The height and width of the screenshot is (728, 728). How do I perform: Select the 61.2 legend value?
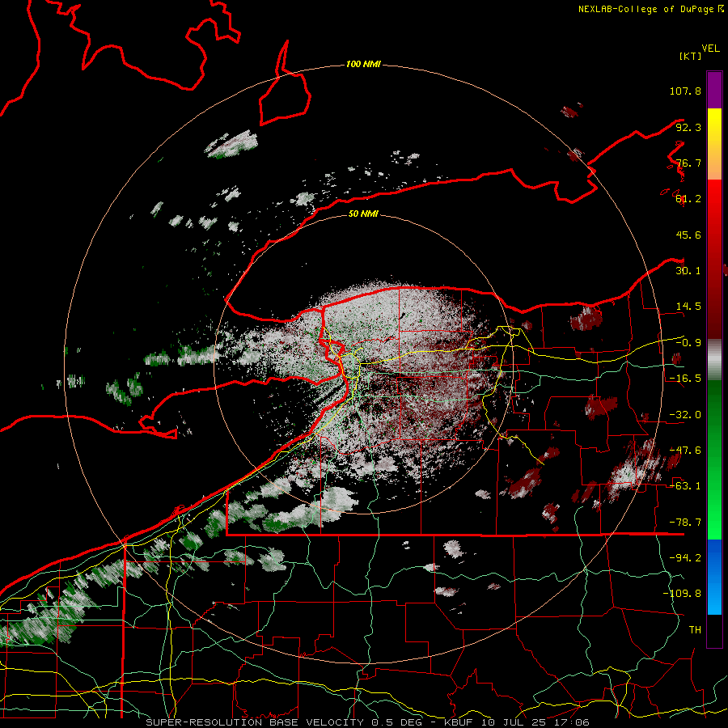tap(688, 199)
